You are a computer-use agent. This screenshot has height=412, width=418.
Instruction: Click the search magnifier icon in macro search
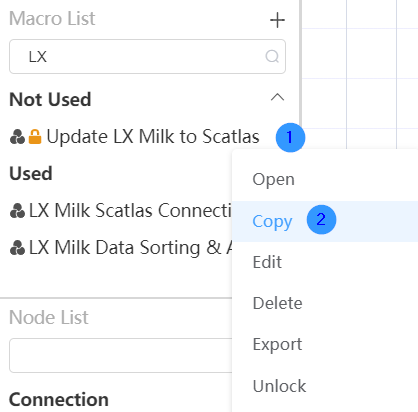272,56
